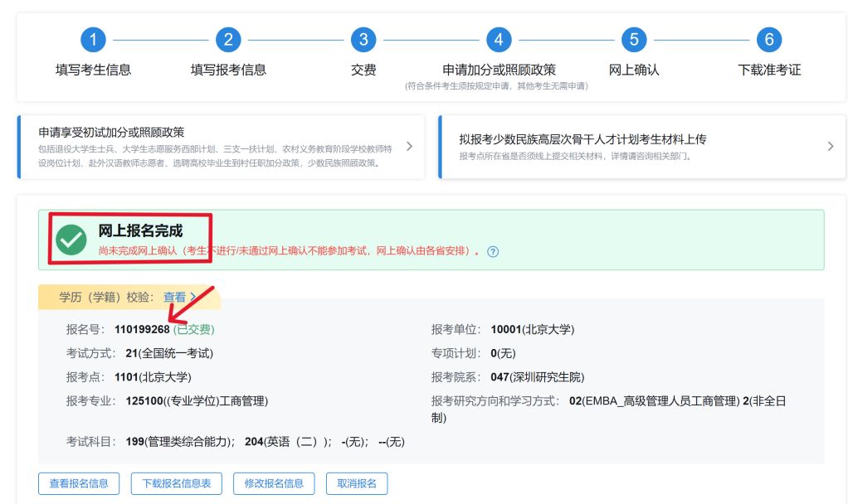Screen dimensions: 848x504
Task: Select the 填写考生信息 step label
Action: click(93, 70)
